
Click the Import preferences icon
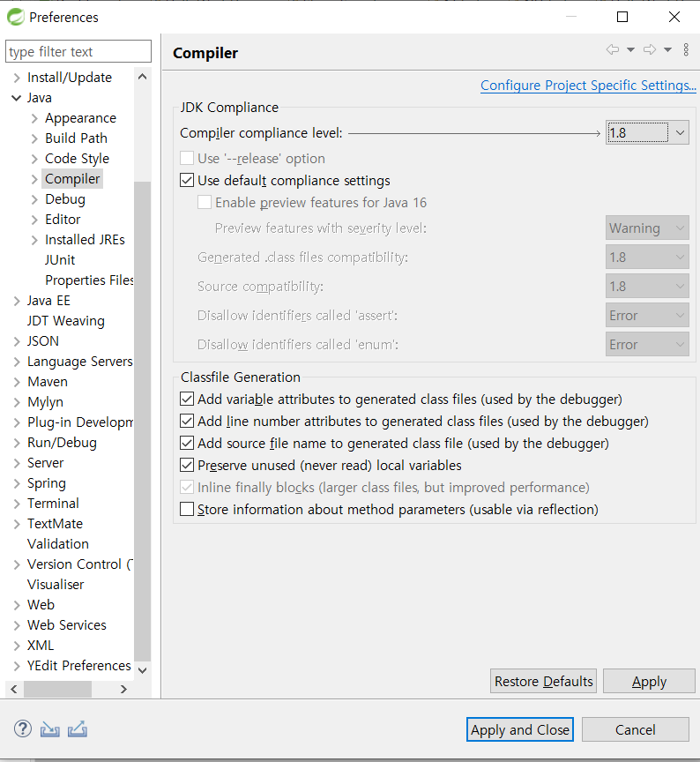pyautogui.click(x=50, y=729)
